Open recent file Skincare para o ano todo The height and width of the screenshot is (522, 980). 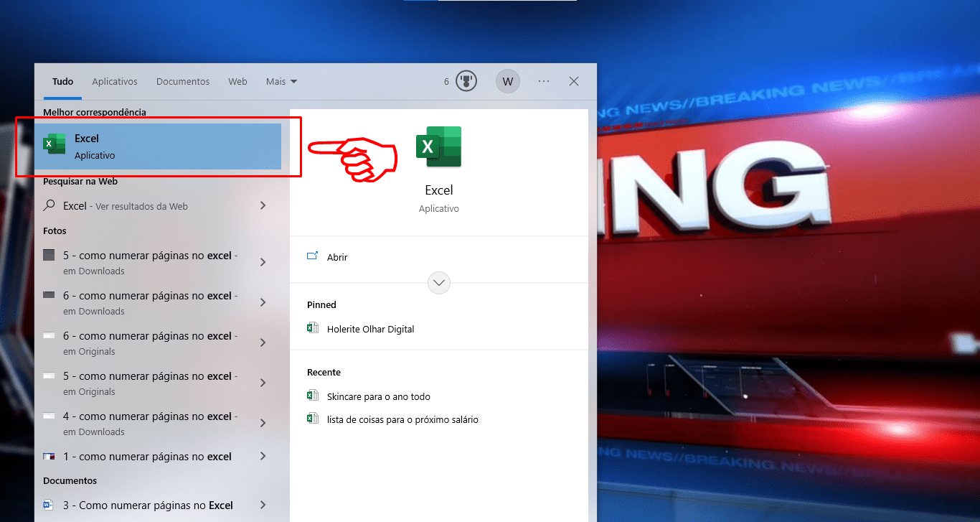379,396
